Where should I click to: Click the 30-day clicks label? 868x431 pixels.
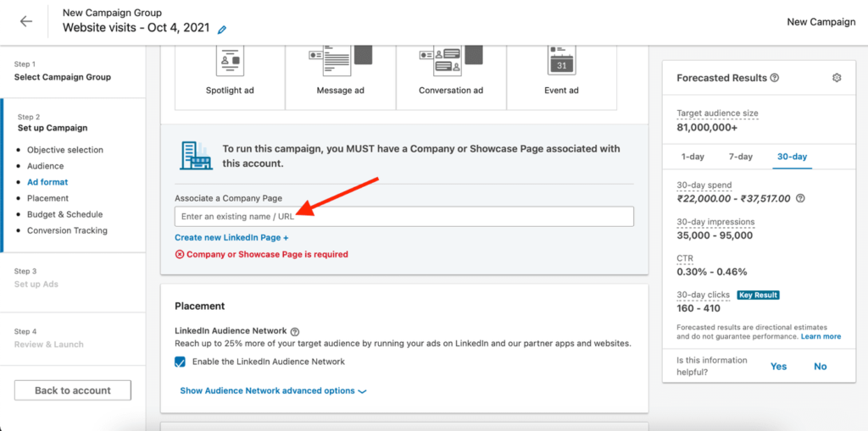coord(703,295)
